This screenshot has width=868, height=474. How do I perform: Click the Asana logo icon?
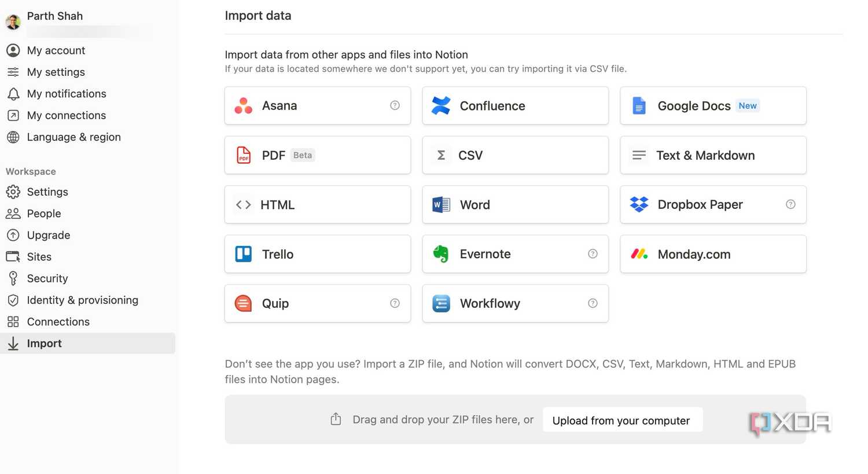click(x=243, y=105)
